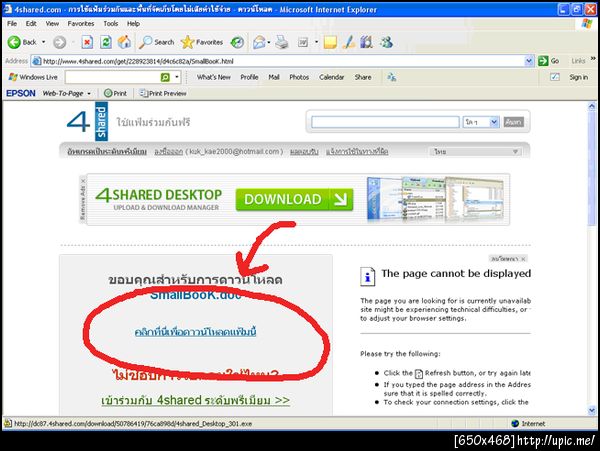Click the book Research toolbar icon
This screenshot has height=451, width=600.
click(366, 42)
